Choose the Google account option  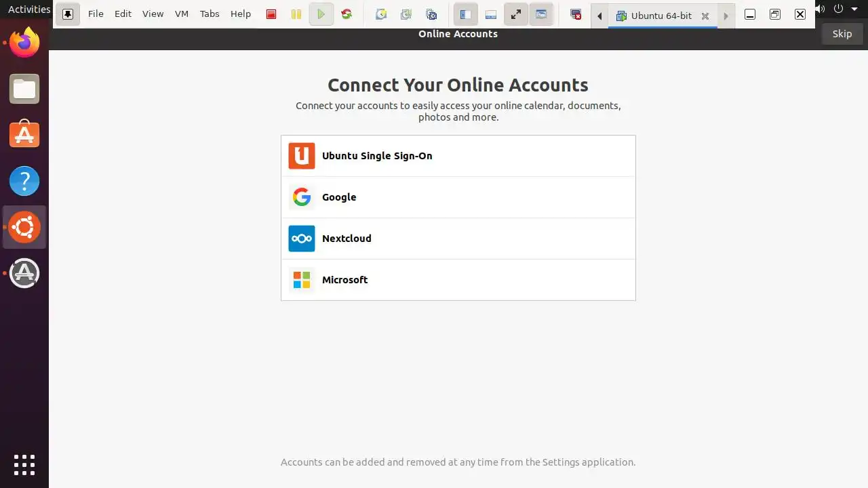[458, 197]
